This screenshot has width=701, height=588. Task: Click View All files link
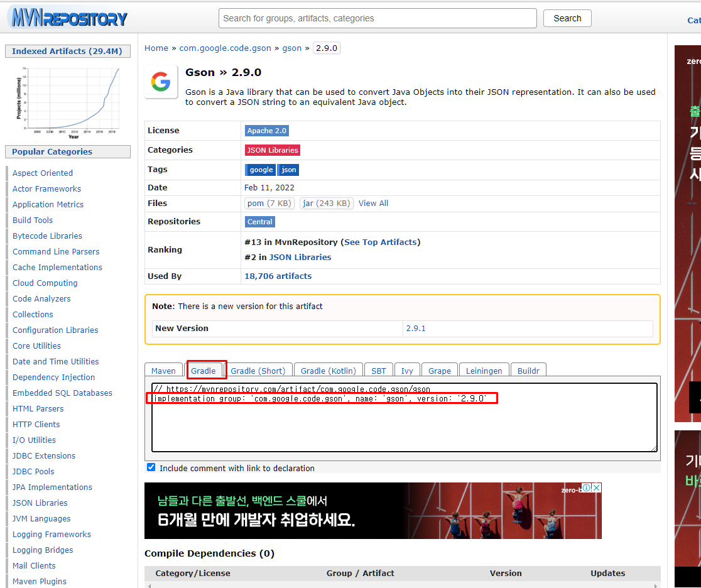coord(373,204)
